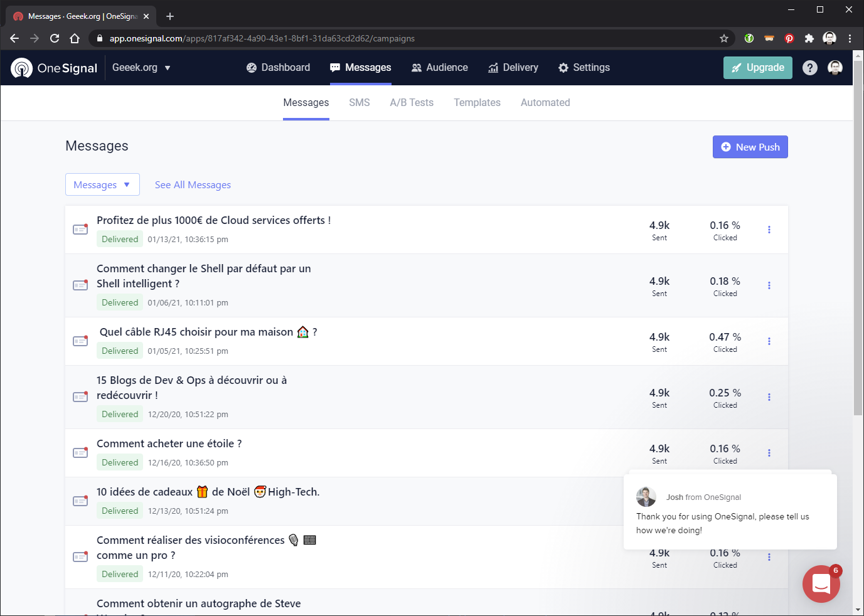Click Josh's avatar in chat popup
This screenshot has width=864, height=616.
(646, 497)
